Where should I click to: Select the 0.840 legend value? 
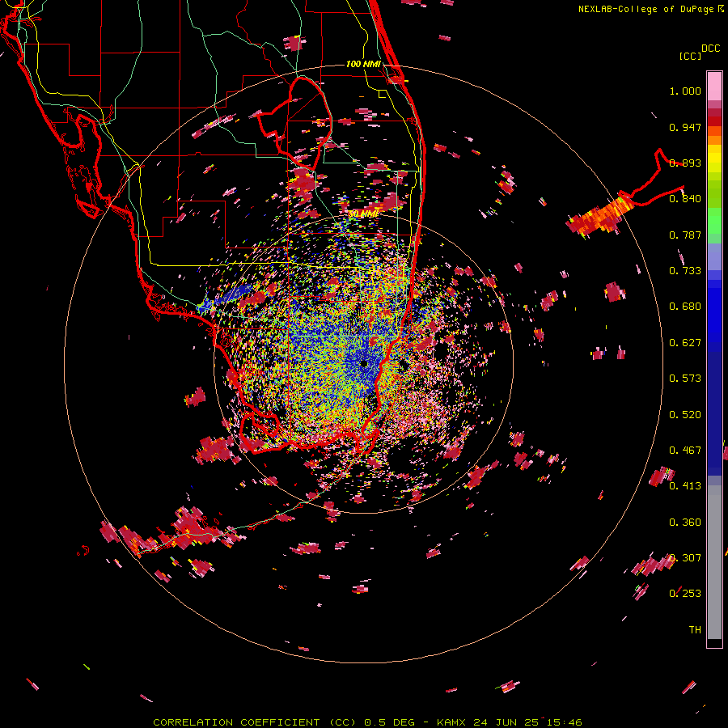click(685, 199)
